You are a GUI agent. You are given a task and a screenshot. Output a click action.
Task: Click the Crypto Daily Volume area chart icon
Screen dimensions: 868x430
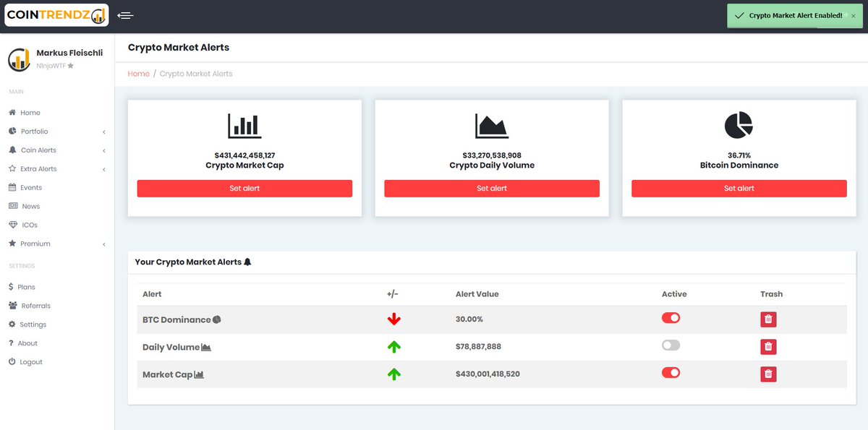coord(492,126)
